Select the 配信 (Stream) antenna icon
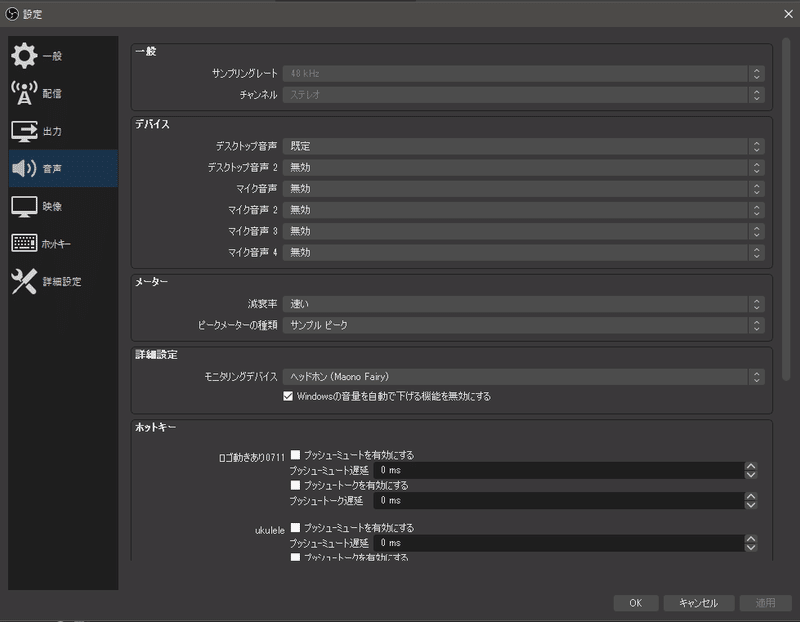The width and height of the screenshot is (800, 622). click(24, 93)
